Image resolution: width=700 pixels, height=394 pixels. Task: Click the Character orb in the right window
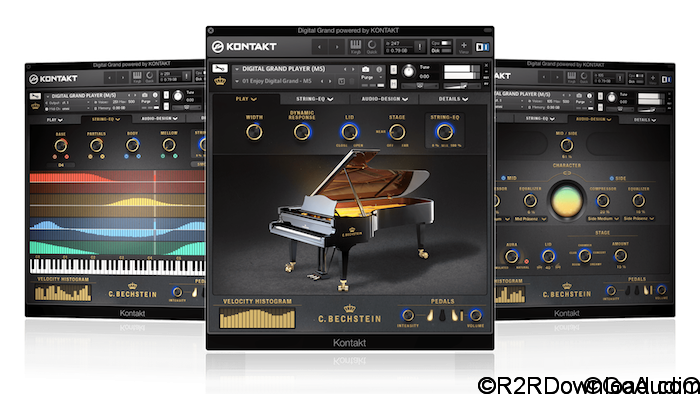(x=567, y=200)
